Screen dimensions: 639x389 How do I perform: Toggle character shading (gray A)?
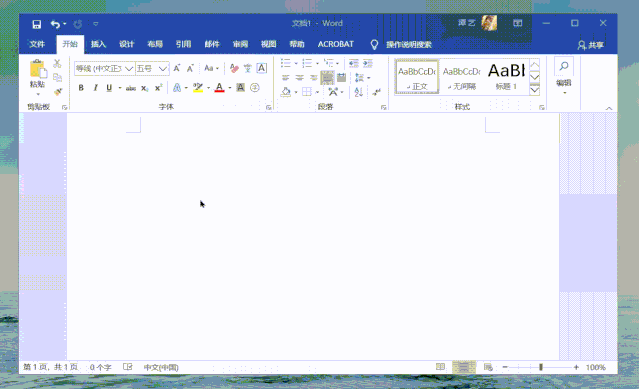(x=240, y=88)
